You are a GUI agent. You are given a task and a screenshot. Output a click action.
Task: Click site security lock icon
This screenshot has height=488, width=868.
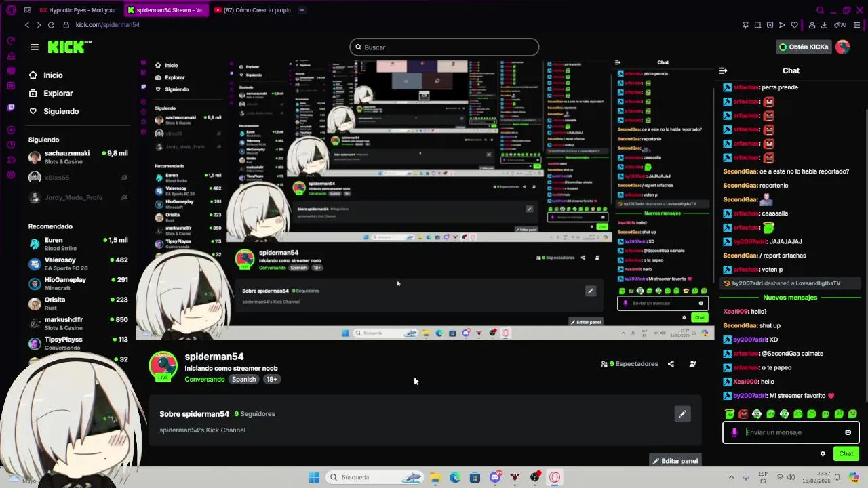point(66,25)
